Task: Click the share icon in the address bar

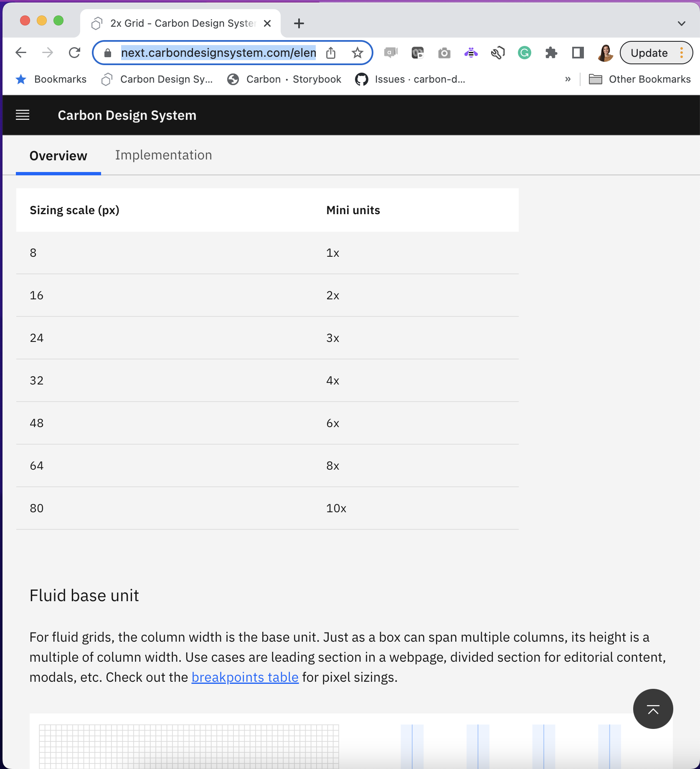Action: [x=331, y=53]
